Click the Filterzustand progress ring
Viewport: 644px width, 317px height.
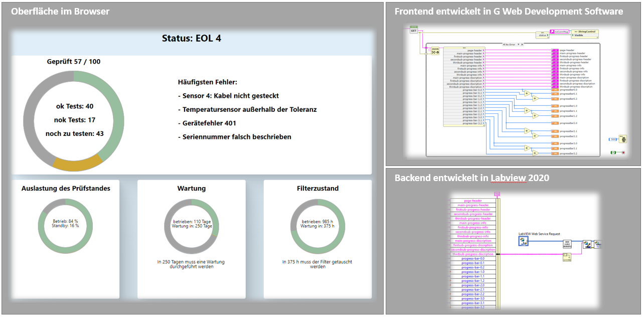pyautogui.click(x=317, y=226)
